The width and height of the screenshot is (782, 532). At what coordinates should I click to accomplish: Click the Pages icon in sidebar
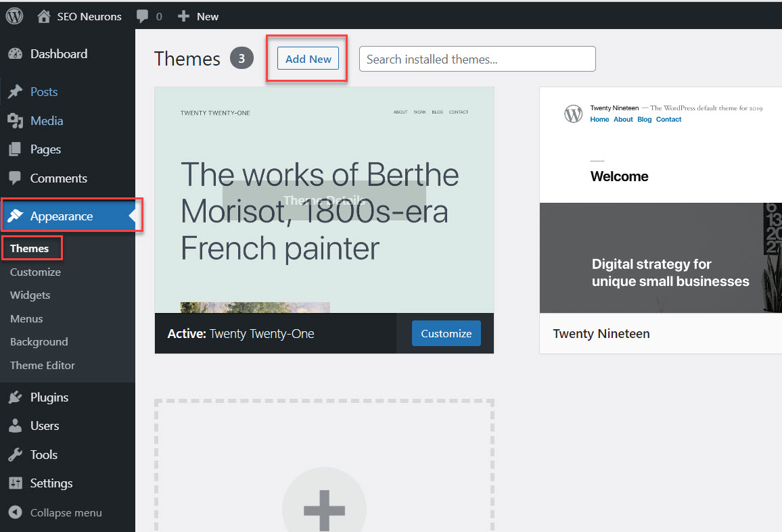coord(16,149)
